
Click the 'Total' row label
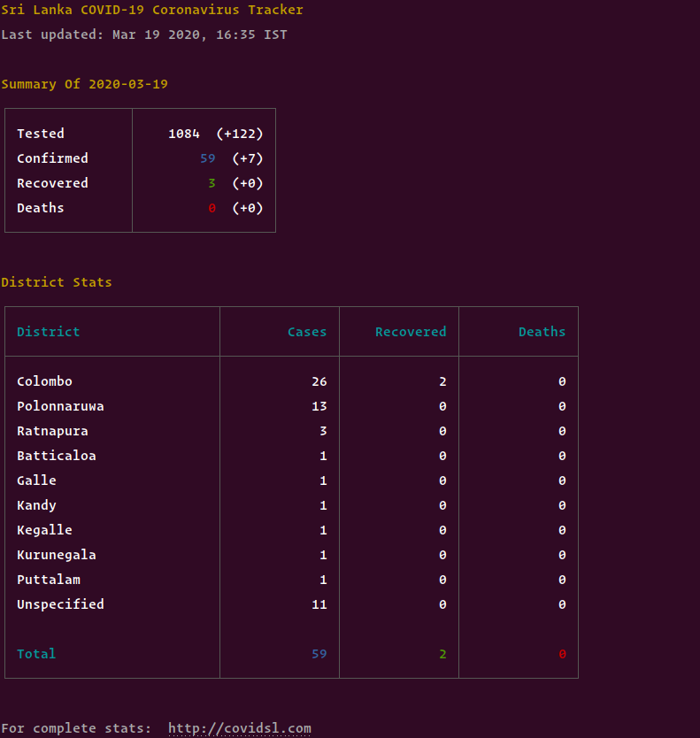click(x=36, y=654)
